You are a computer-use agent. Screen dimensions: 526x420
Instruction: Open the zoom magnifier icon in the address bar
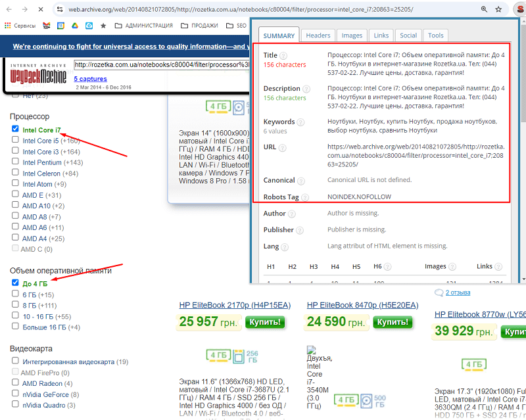pos(484,9)
